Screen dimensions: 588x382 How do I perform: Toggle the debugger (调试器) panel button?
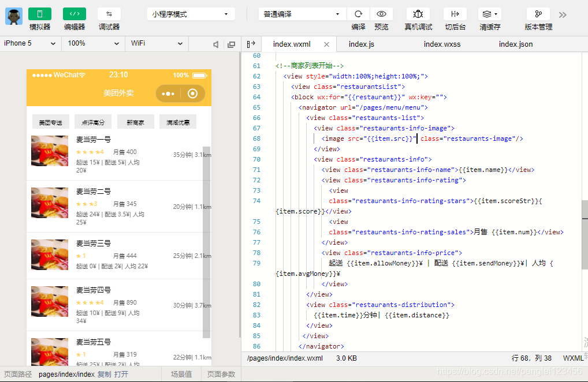109,14
